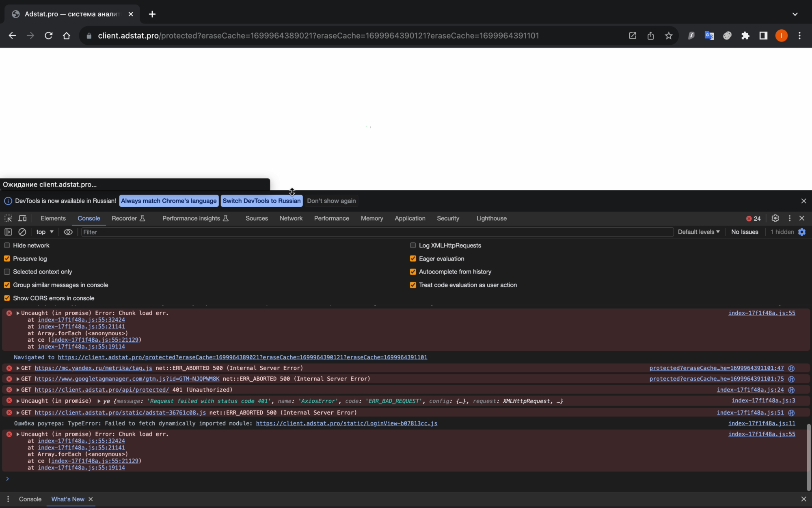The image size is (812, 508).
Task: Click Switch DevTools to Russian button
Action: coord(261,201)
